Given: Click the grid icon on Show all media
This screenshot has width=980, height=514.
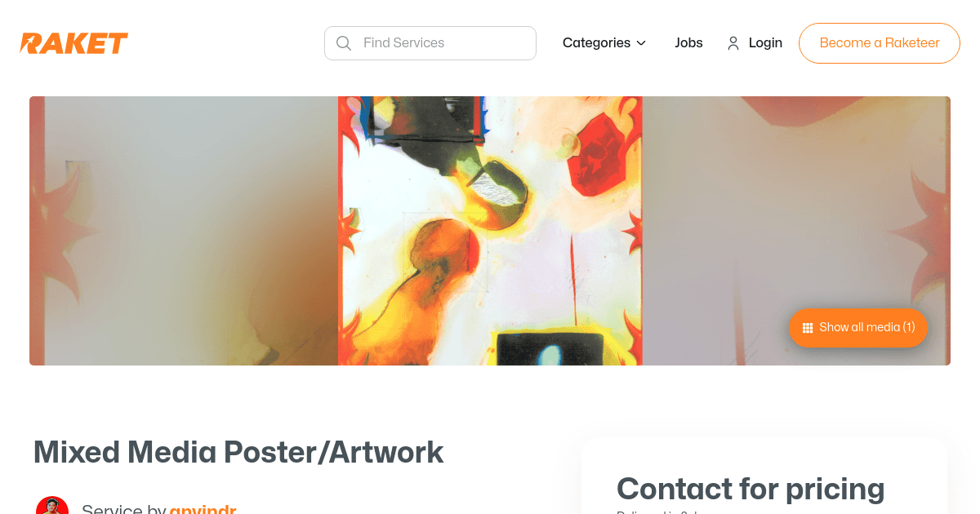Looking at the screenshot, I should point(808,328).
